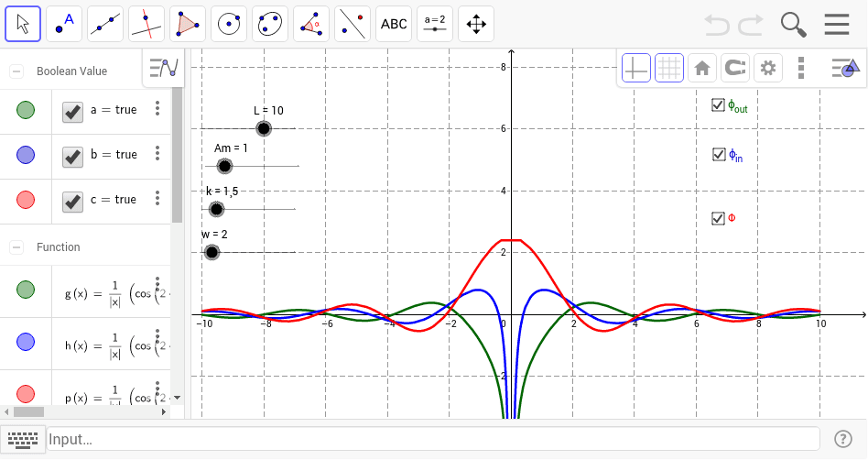Click algebra scrollbar left arrow
The width and height of the screenshot is (868, 460).
(6, 411)
